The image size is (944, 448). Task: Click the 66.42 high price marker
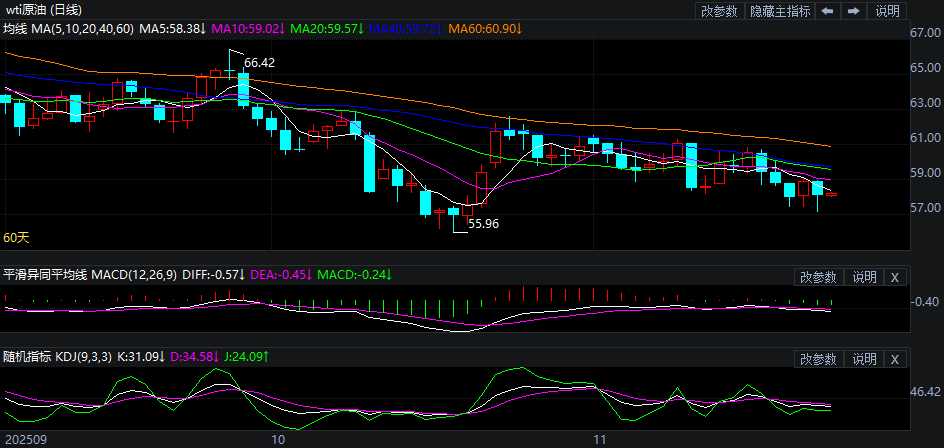[x=259, y=62]
